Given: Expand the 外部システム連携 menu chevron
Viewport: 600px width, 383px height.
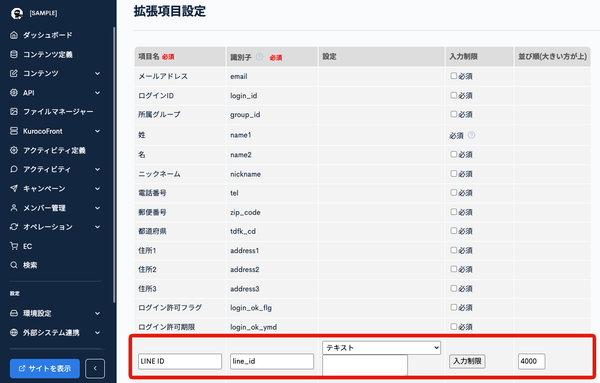Looking at the screenshot, I should click(98, 332).
